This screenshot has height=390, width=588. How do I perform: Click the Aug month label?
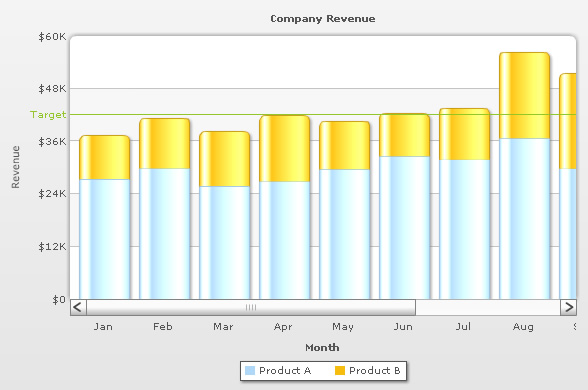point(523,327)
